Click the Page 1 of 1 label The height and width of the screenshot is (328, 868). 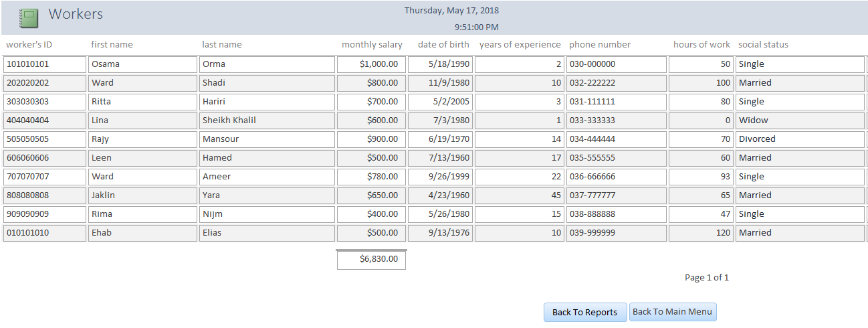pos(706,277)
